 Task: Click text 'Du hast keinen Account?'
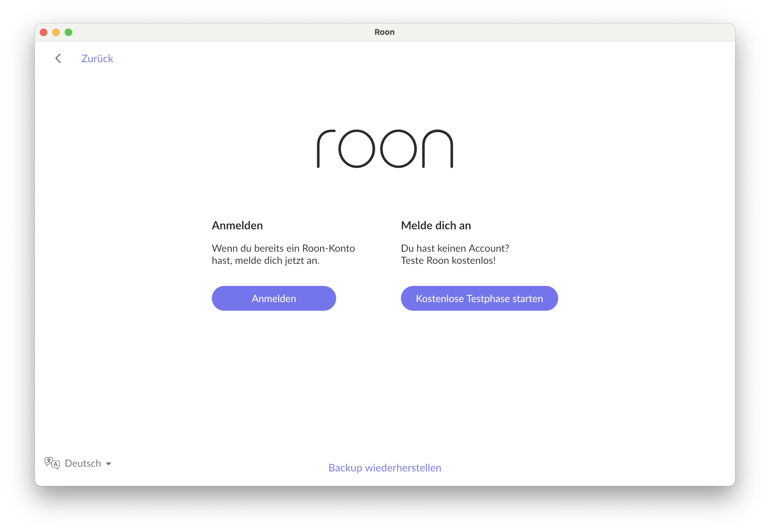pos(455,248)
